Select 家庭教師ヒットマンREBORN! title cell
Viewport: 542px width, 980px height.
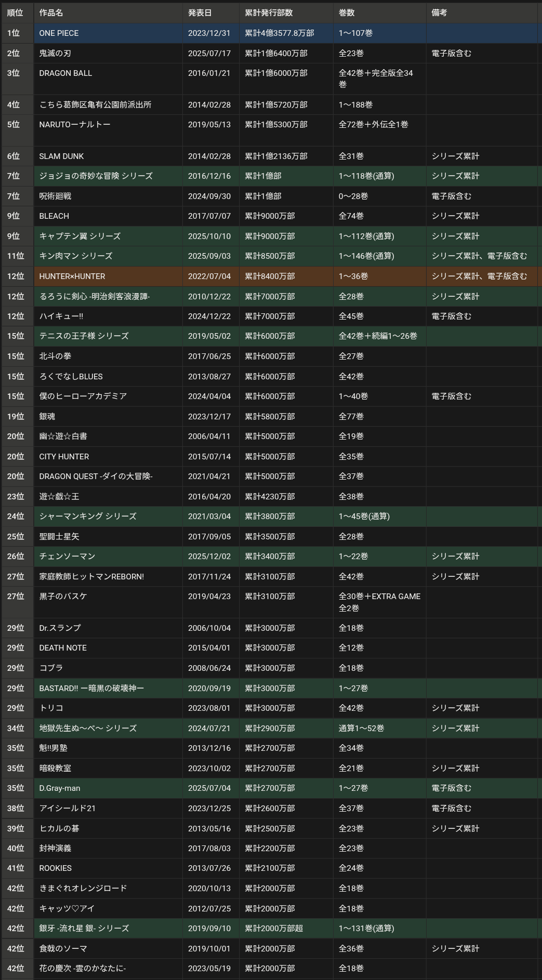point(108,576)
